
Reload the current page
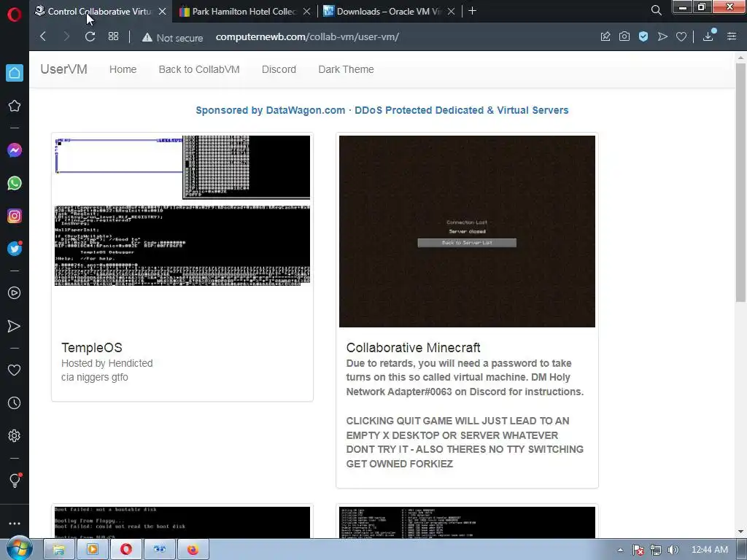tap(90, 36)
